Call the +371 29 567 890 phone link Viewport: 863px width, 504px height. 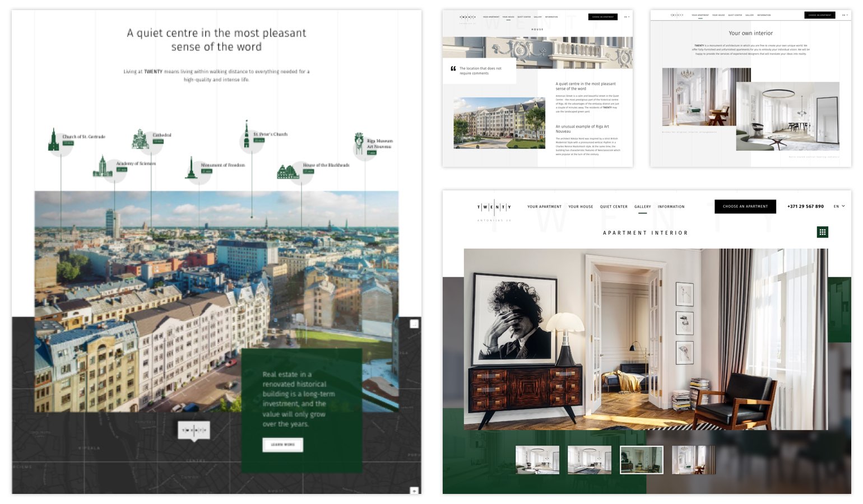[805, 207]
